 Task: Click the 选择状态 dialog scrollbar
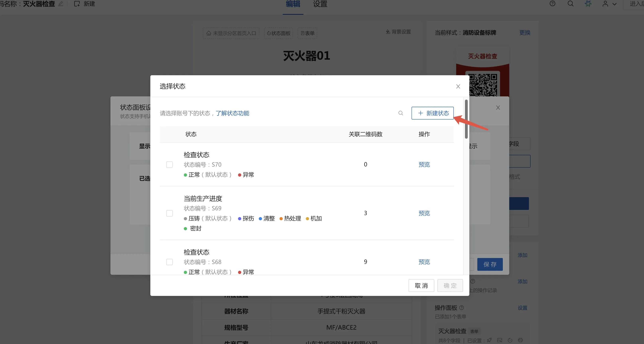click(466, 119)
